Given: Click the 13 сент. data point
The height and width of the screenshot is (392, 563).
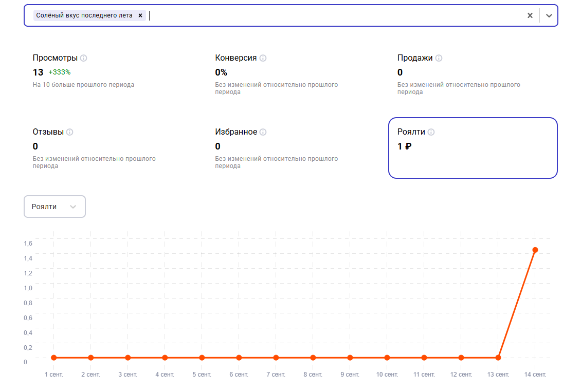Looking at the screenshot, I should (x=498, y=358).
